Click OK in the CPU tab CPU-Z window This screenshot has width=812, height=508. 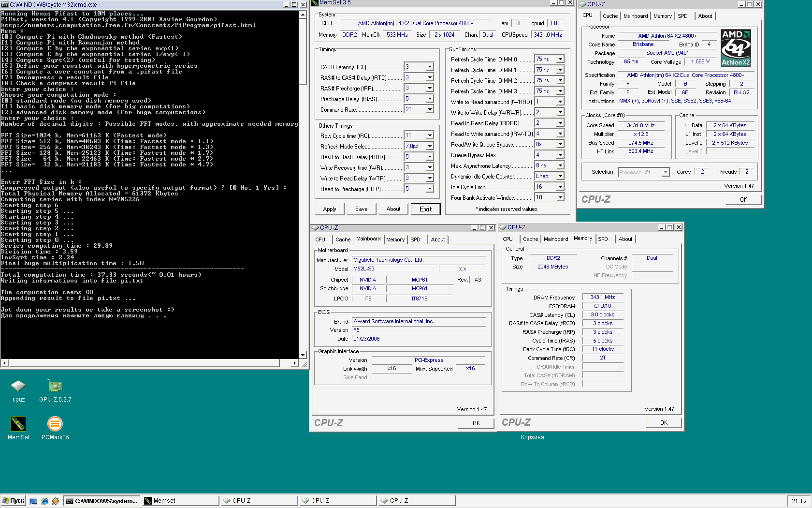click(743, 199)
